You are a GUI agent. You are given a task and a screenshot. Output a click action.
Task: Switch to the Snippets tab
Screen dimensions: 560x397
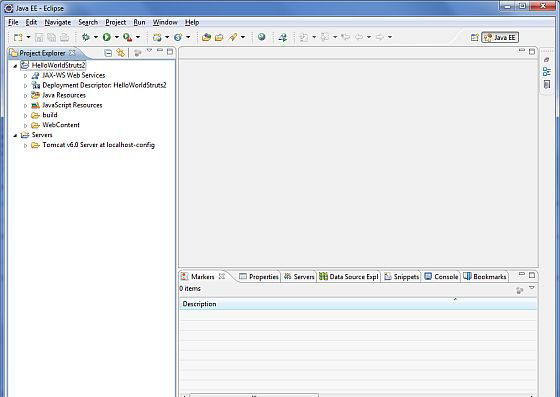(x=402, y=277)
